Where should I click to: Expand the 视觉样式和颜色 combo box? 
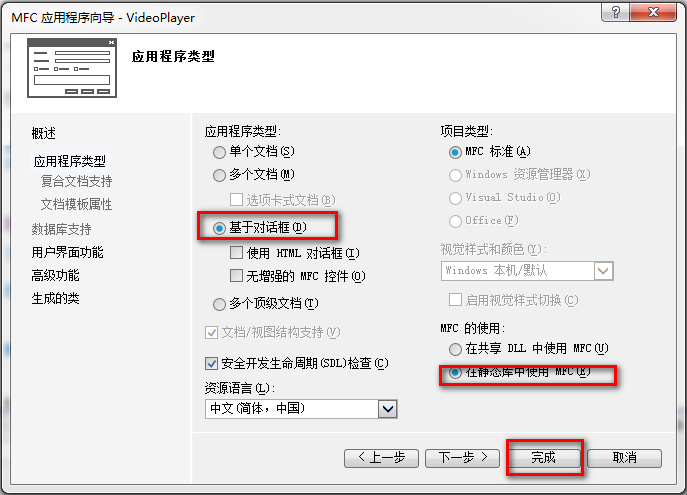[x=604, y=271]
